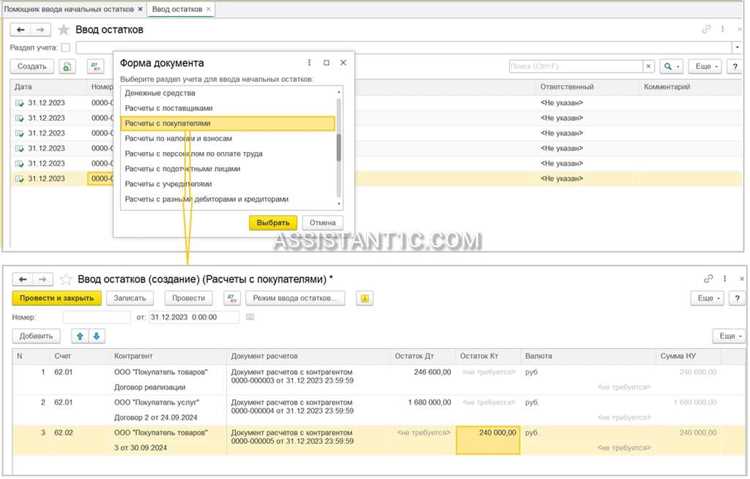This screenshot has width=750, height=479.
Task: Click Провести и закрыть button
Action: pyautogui.click(x=57, y=298)
